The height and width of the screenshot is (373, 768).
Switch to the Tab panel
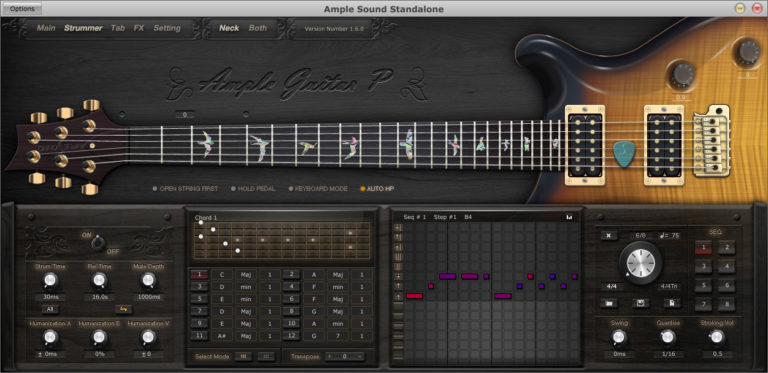pos(118,28)
